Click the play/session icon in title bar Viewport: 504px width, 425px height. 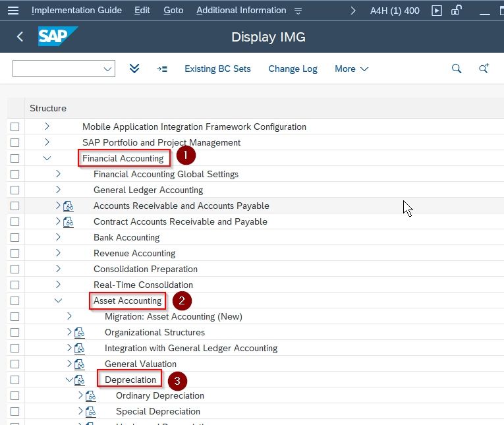[437, 11]
